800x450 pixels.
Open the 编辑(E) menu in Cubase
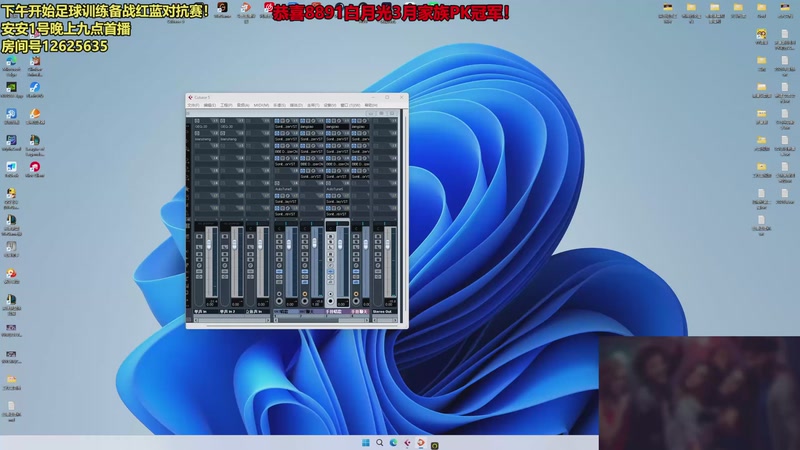click(210, 105)
